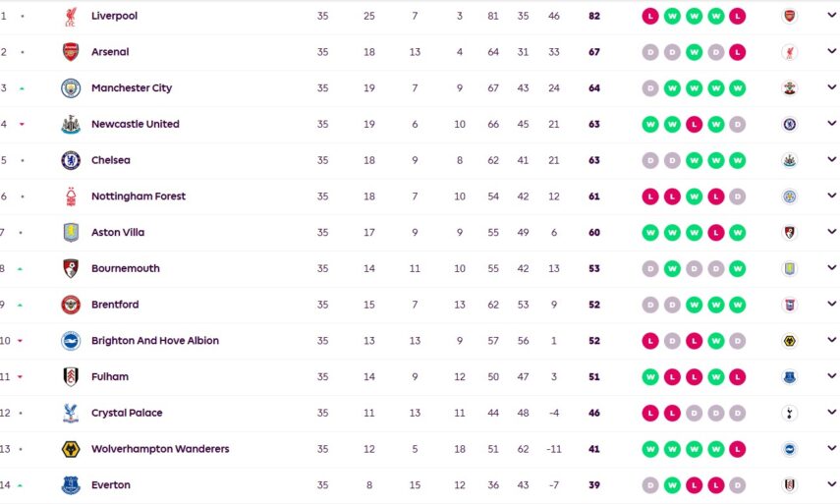The width and height of the screenshot is (840, 504).
Task: Open the Wolverhampton Wanderers club link
Action: pyautogui.click(x=160, y=449)
